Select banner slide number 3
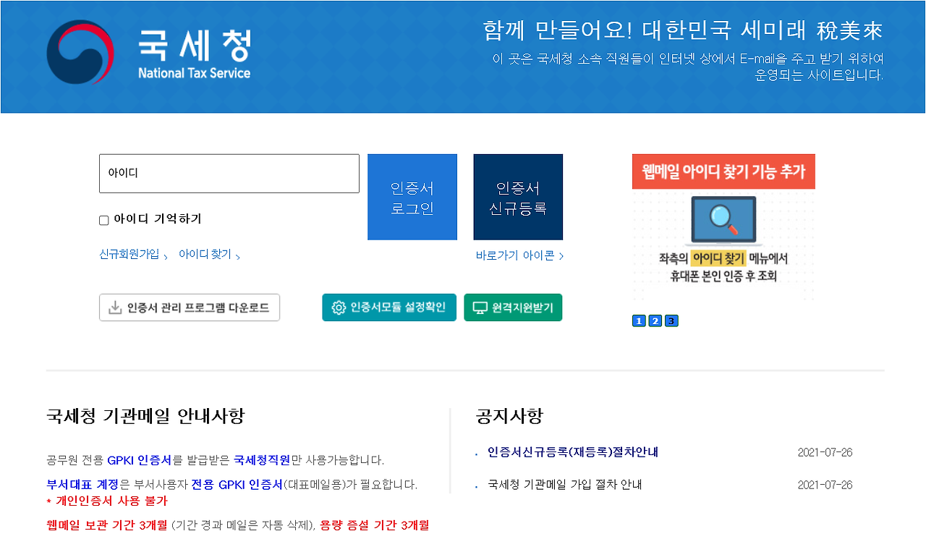 [x=671, y=321]
